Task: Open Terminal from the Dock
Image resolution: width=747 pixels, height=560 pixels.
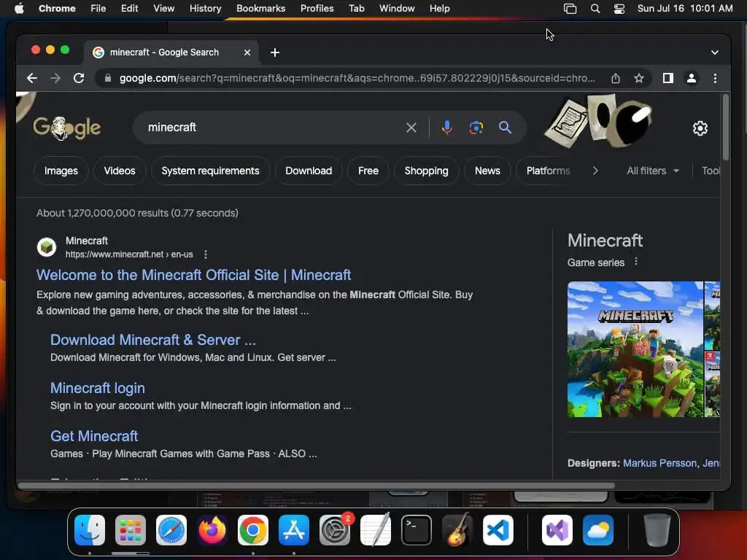Action: [417, 530]
